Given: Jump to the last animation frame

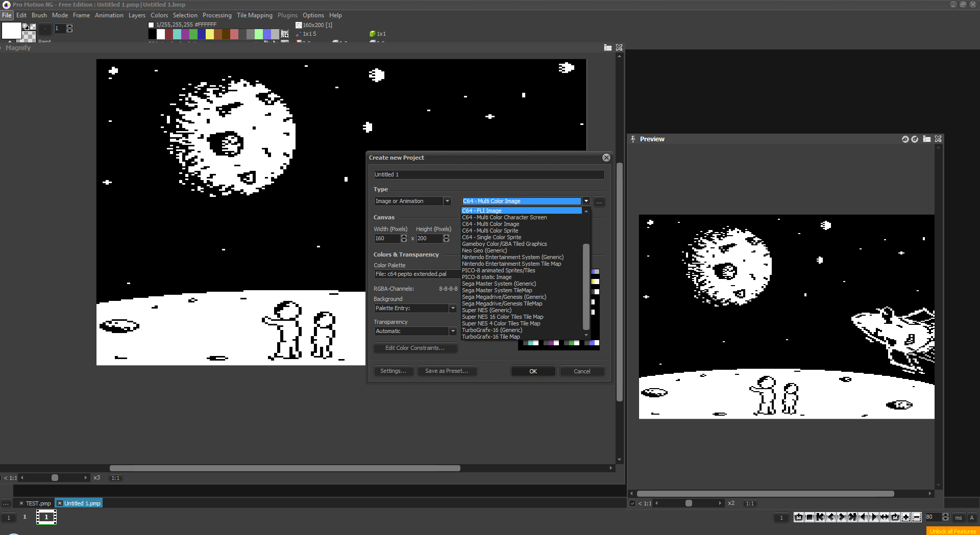Looking at the screenshot, I should click(852, 517).
